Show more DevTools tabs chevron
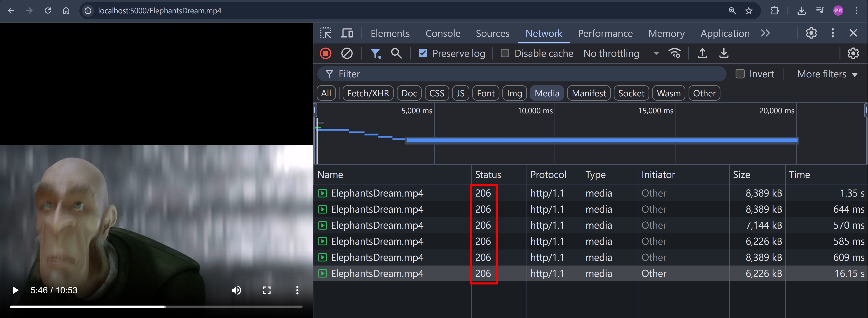This screenshot has width=868, height=318. pyautogui.click(x=766, y=33)
